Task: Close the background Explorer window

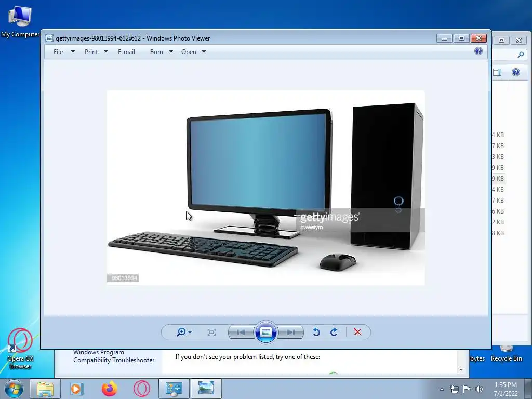Action: click(x=518, y=40)
